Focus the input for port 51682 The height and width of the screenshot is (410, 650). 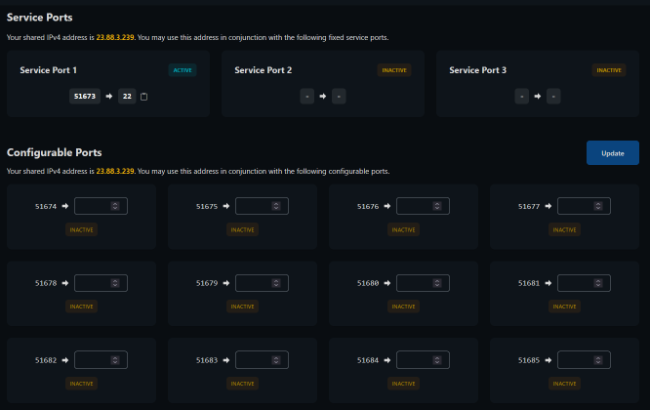click(94, 360)
